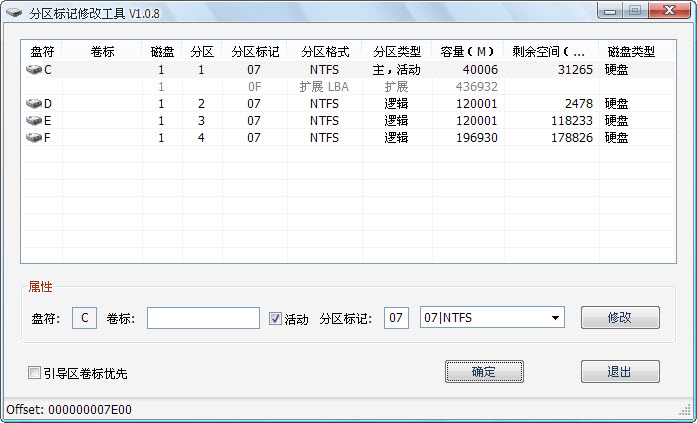This screenshot has height=423, width=697.
Task: Enable 引导区卷标优先 checkbox
Action: pyautogui.click(x=35, y=373)
